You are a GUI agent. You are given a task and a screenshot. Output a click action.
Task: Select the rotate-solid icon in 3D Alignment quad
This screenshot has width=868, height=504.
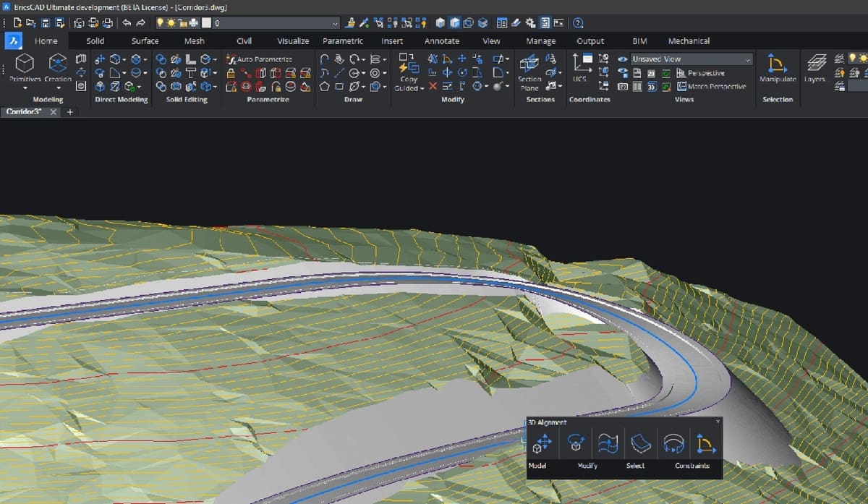click(576, 443)
